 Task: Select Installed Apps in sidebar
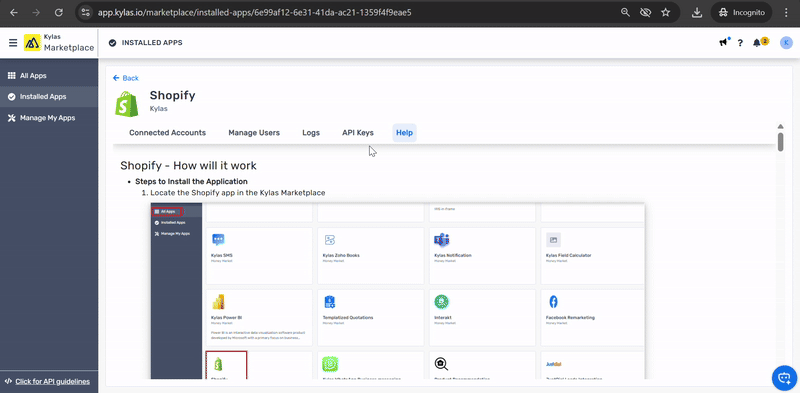click(49, 96)
